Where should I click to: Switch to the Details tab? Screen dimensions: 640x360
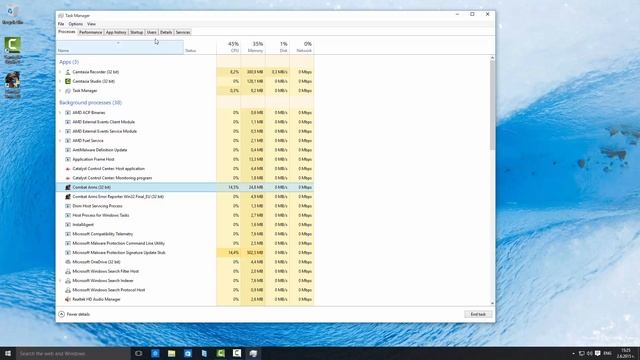[x=166, y=32]
